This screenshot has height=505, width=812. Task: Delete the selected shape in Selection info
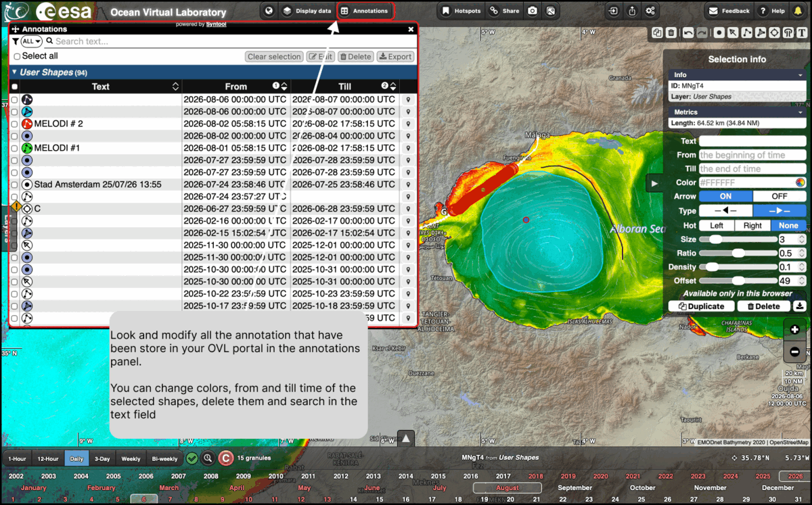pos(763,306)
